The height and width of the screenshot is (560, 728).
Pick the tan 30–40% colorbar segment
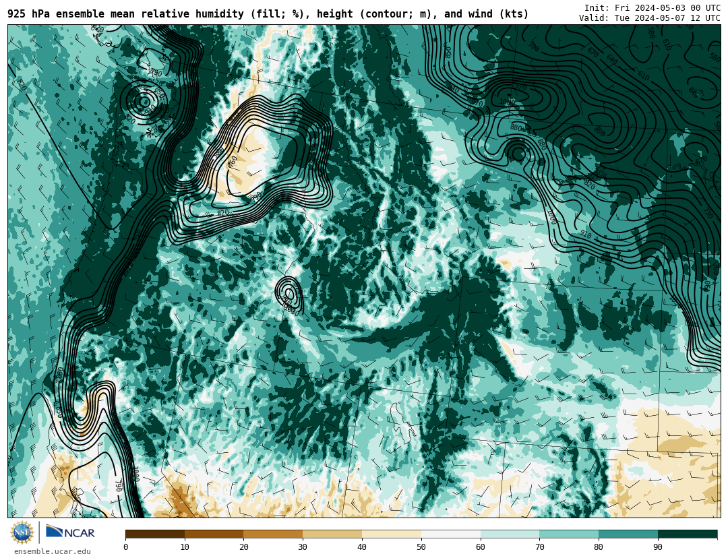pyautogui.click(x=332, y=534)
